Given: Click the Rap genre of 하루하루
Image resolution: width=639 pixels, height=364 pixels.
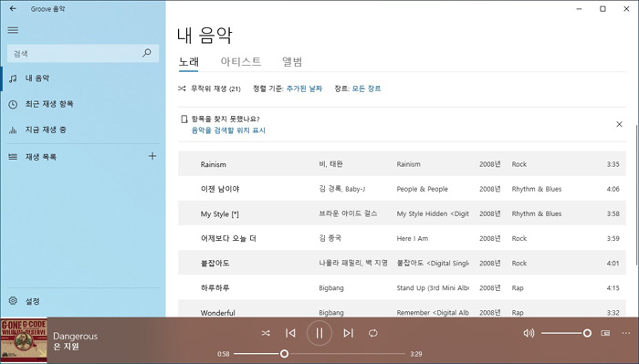Looking at the screenshot, I should 518,288.
